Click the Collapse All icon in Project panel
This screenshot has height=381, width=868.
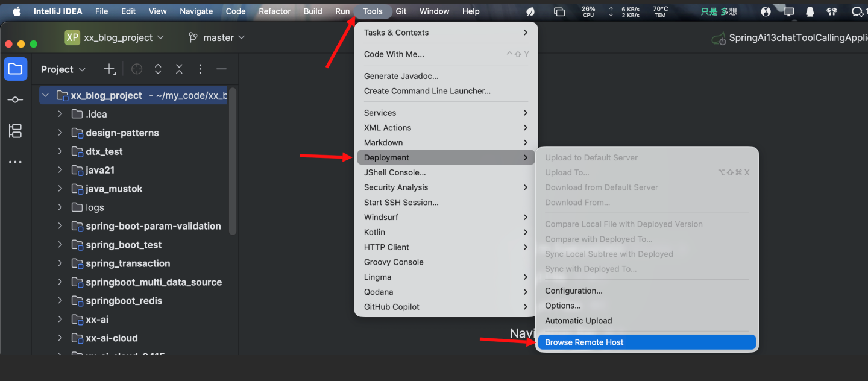tap(179, 69)
